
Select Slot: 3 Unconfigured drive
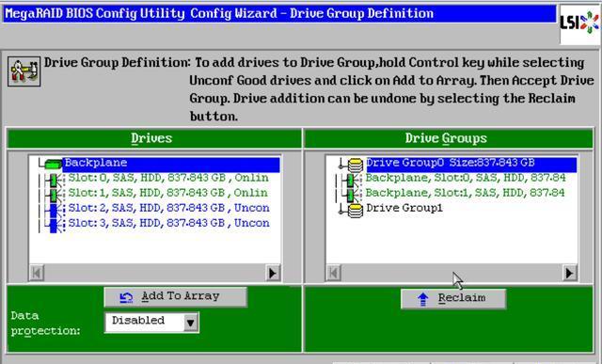pyautogui.click(x=168, y=224)
